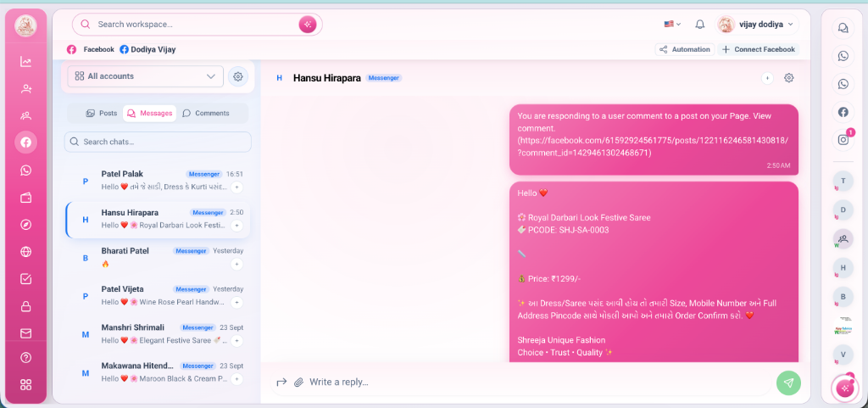Screen dimensions: 868x408
Task: Switch to the Messages tab
Action: (149, 113)
